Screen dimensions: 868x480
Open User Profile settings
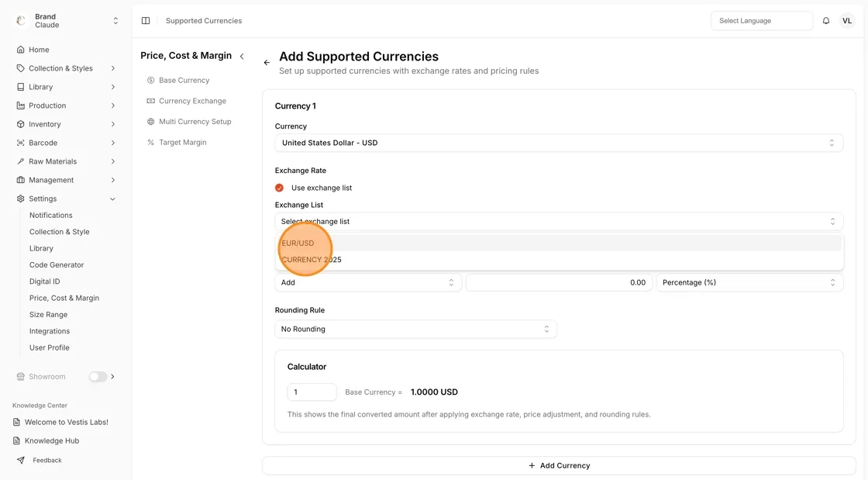(50, 347)
